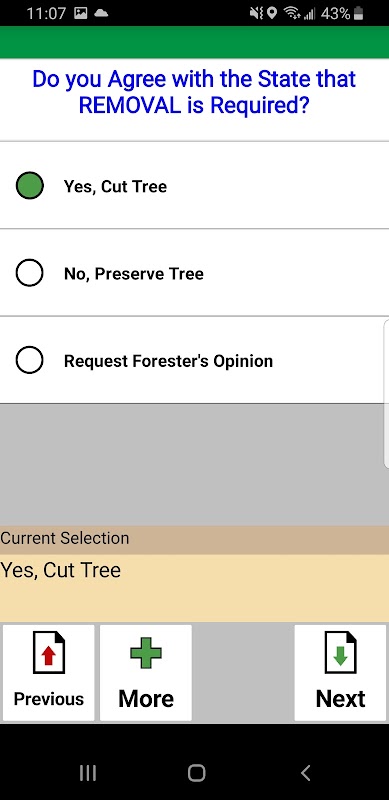Tap the battery icon in status bar
Image resolution: width=389 pixels, height=800 pixels.
tap(358, 13)
